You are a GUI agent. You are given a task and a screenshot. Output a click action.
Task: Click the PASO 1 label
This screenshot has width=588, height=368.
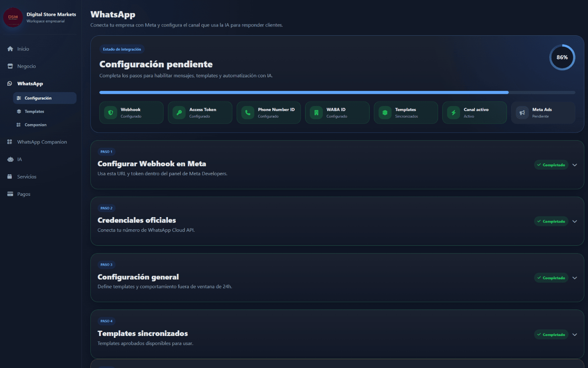[x=107, y=152]
